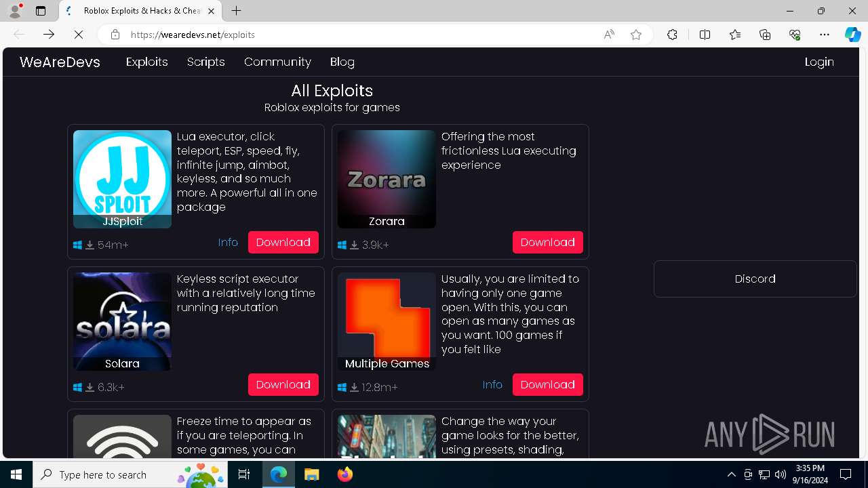Screen dimensions: 868x488
Task: Click the Solara thumbnail image
Action: [122, 321]
